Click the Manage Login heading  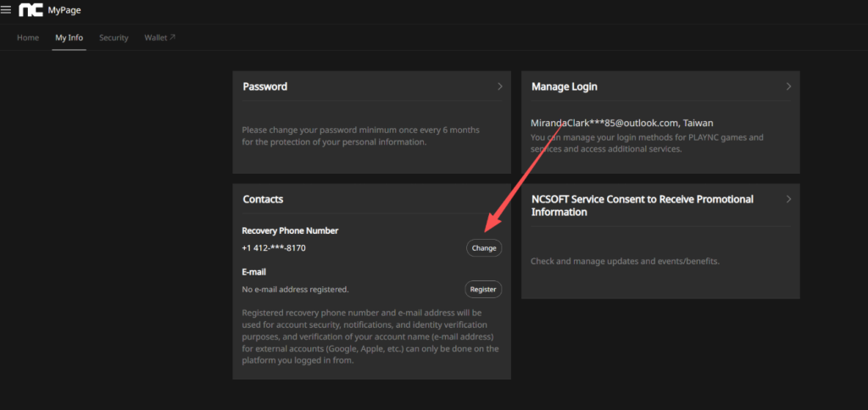tap(564, 86)
